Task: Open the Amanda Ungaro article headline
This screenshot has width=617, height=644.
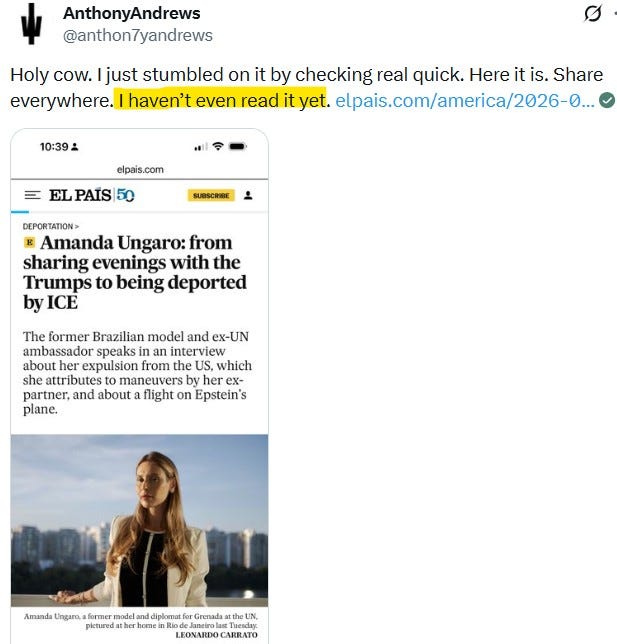Action: click(135, 272)
